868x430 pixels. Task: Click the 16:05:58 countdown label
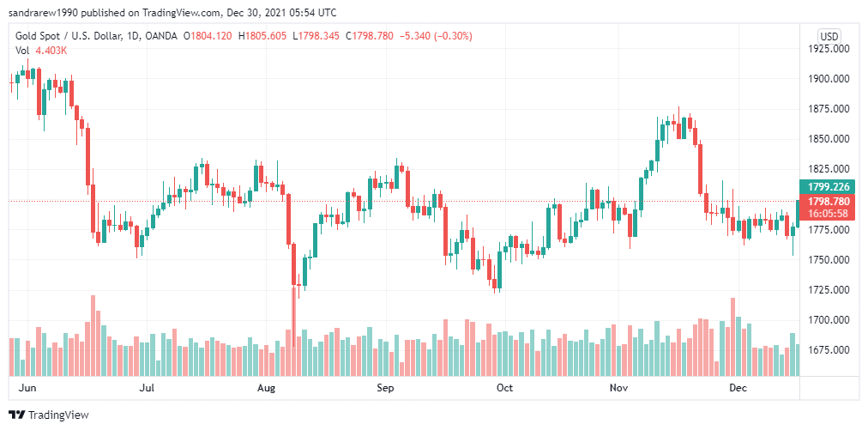tap(827, 214)
